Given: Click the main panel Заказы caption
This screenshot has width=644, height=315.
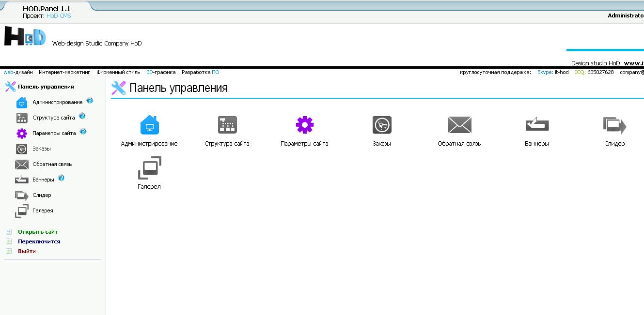Looking at the screenshot, I should (x=382, y=144).
